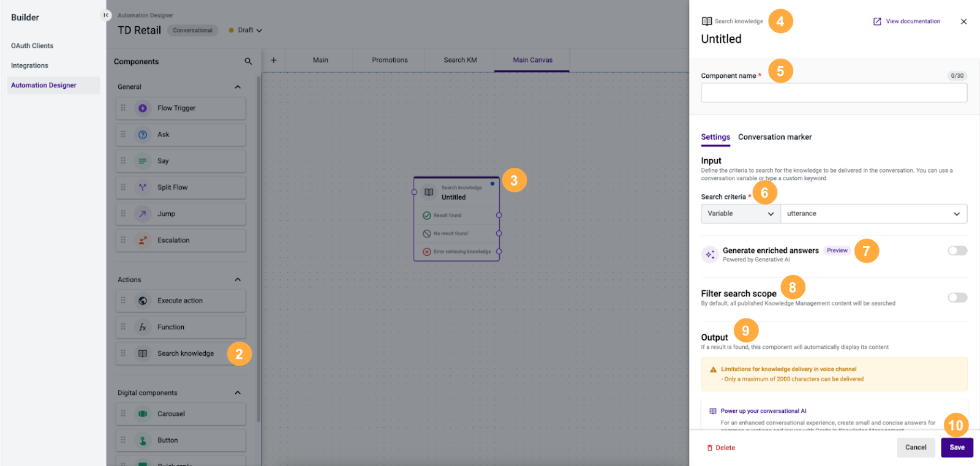Collapse the General components section
Screen dimensions: 980x466
238,87
